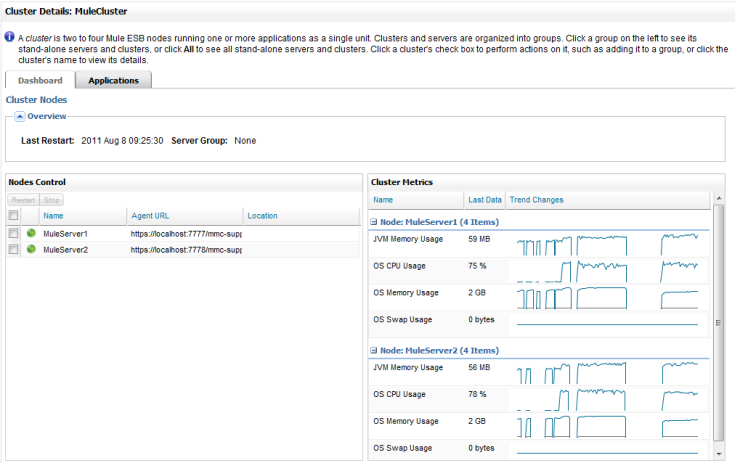Click MuleServer2 OS Memory Usage trend graph

tap(607, 426)
